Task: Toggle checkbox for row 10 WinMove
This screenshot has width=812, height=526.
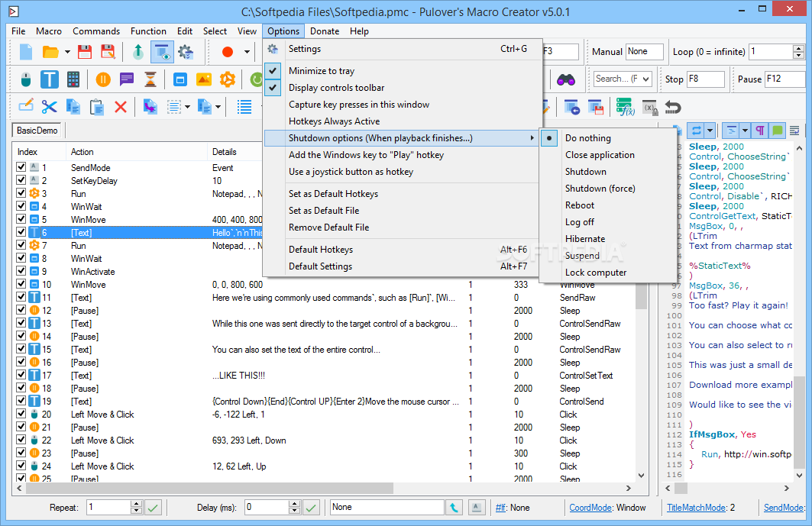Action: (x=21, y=284)
